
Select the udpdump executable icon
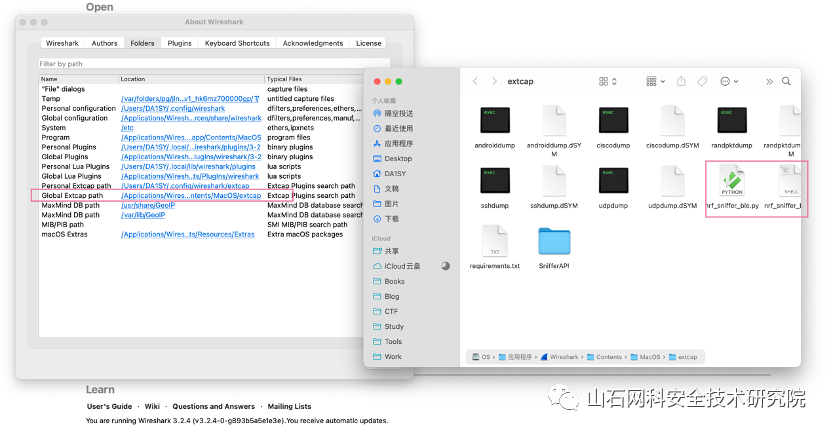pyautogui.click(x=613, y=180)
